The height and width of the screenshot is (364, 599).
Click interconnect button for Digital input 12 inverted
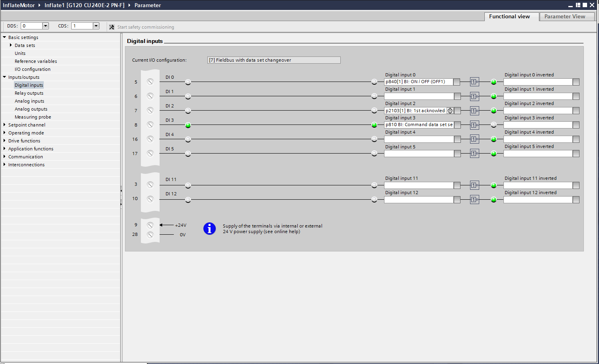point(576,200)
